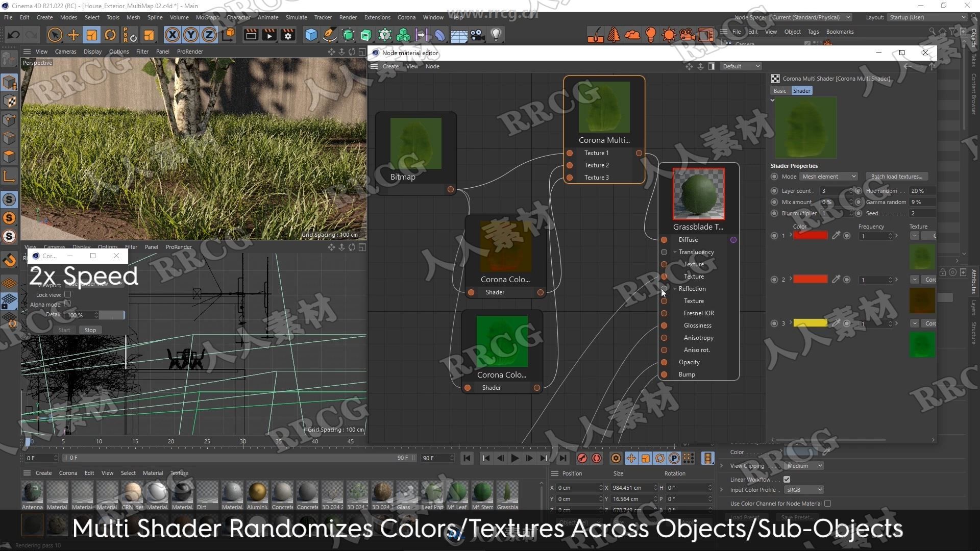Open Input Color Profile sRGB dropdown
This screenshot has width=980, height=551.
(x=804, y=490)
